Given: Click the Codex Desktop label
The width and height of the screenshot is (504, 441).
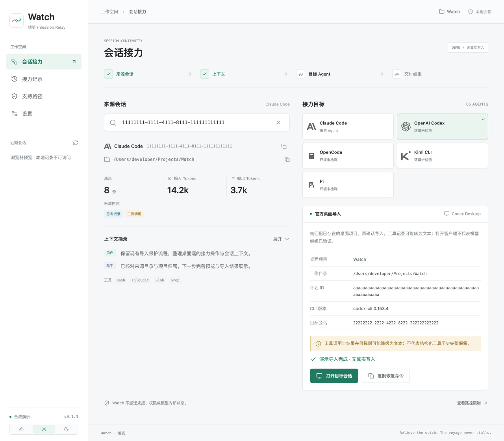Looking at the screenshot, I should [x=462, y=214].
